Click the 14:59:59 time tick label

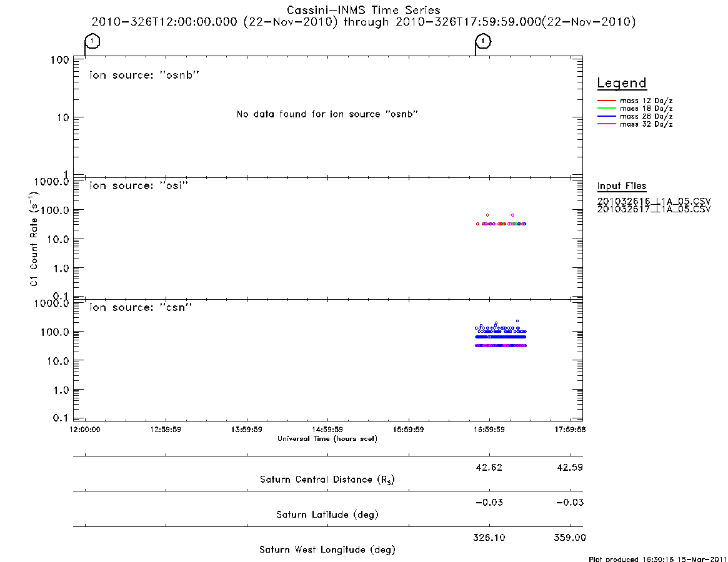[x=327, y=430]
